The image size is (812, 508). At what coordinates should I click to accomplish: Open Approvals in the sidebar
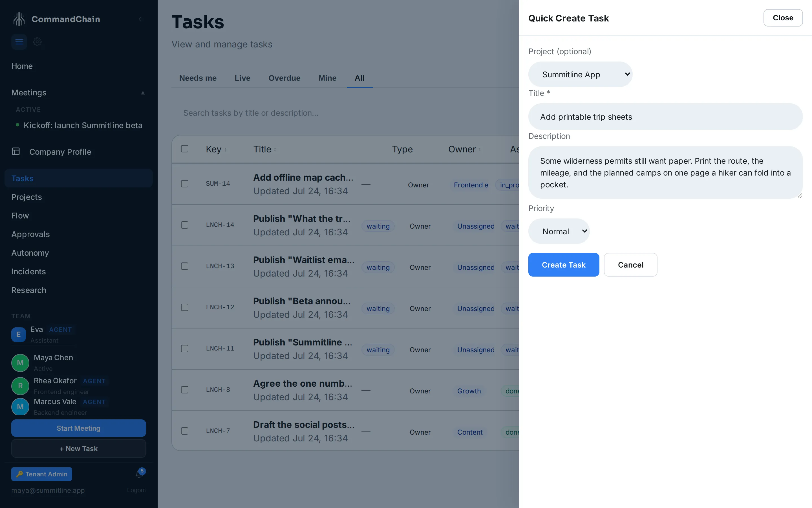(30, 234)
